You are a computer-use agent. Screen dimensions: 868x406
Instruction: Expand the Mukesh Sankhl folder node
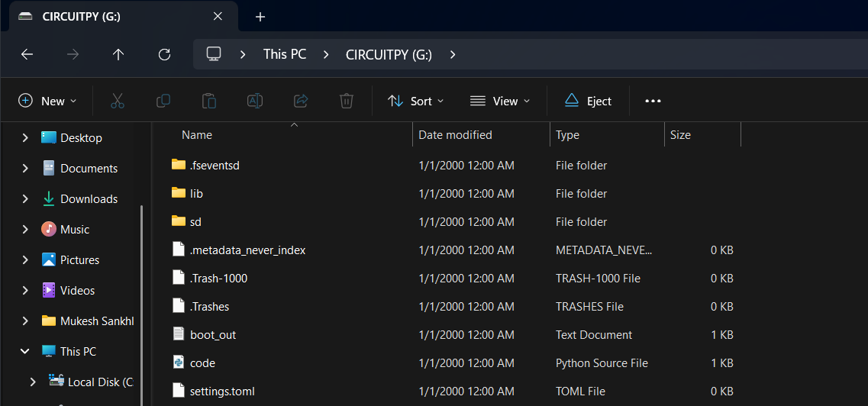click(25, 321)
